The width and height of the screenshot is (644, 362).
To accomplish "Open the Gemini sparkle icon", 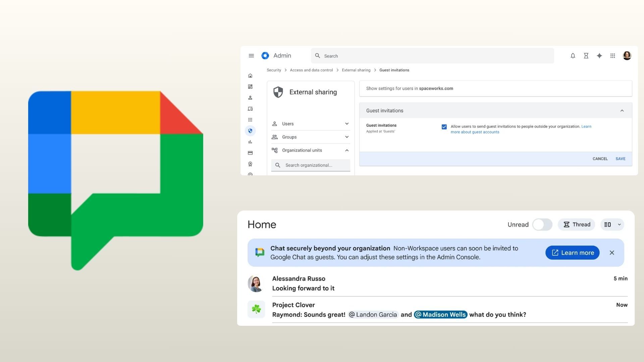I will click(599, 56).
